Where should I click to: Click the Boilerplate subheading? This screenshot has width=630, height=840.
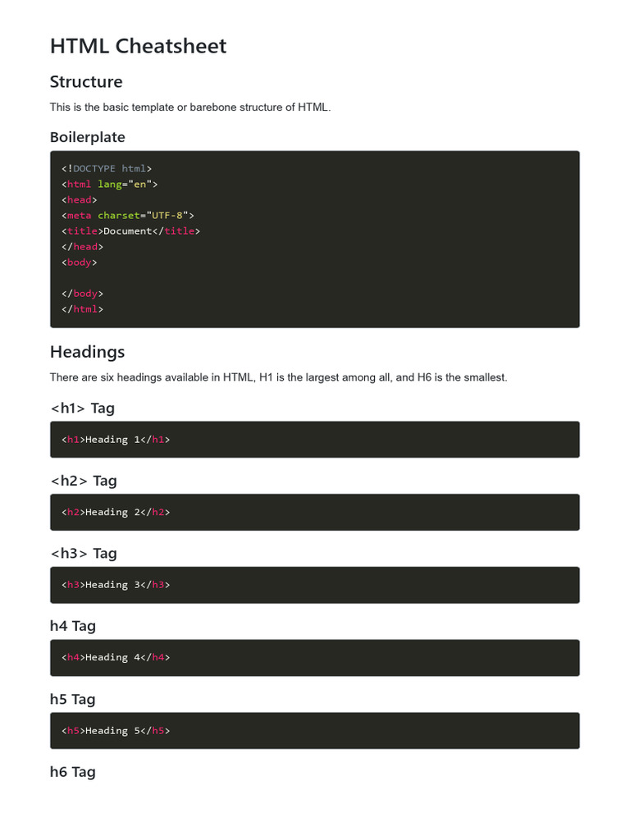click(x=88, y=137)
